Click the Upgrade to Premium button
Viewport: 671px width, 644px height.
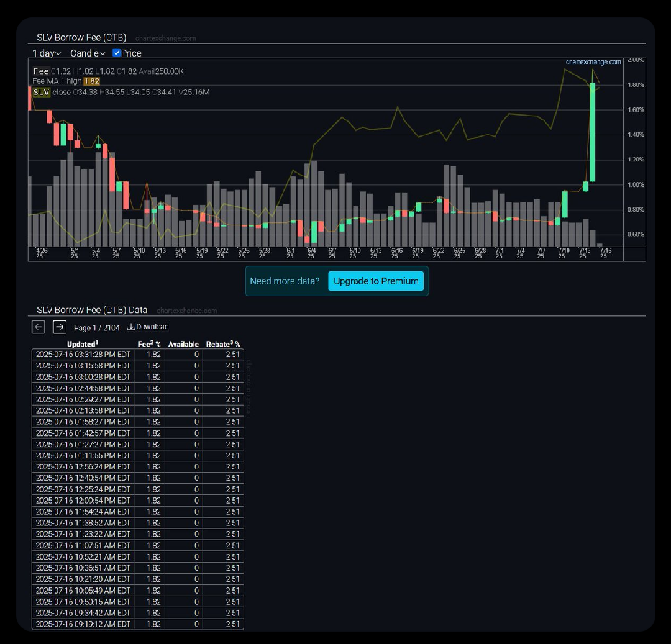376,281
